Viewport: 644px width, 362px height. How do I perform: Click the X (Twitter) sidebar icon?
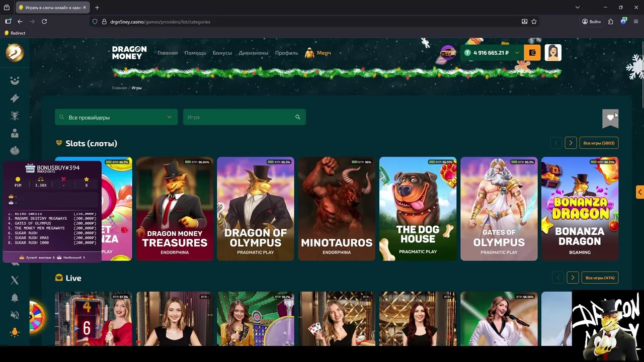(15, 280)
